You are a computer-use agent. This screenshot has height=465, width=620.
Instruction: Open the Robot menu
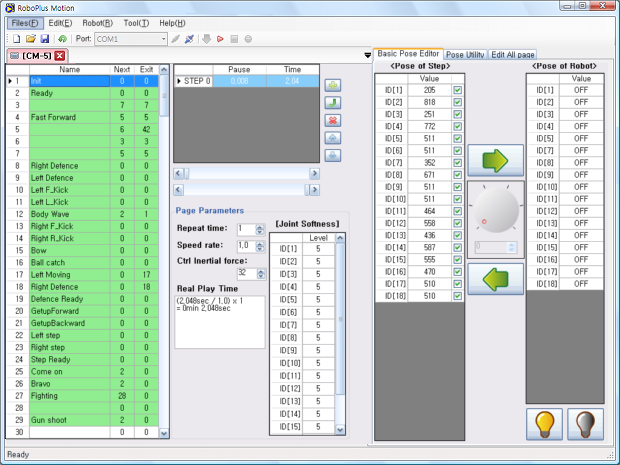point(97,22)
